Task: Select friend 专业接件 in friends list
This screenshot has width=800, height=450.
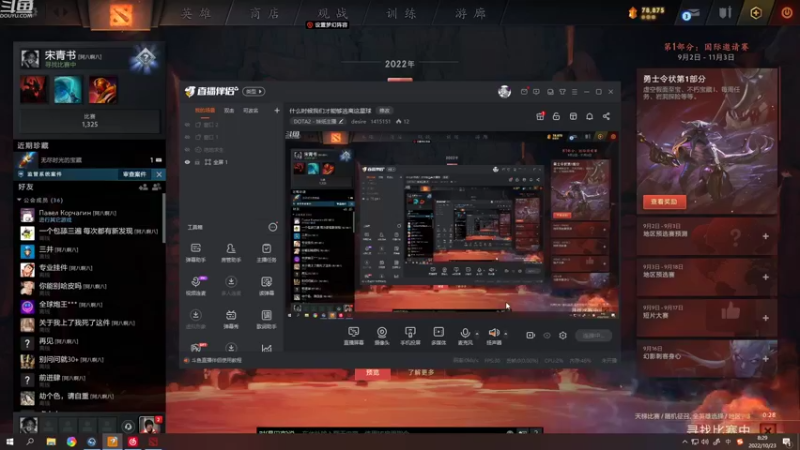Action: 89,270
